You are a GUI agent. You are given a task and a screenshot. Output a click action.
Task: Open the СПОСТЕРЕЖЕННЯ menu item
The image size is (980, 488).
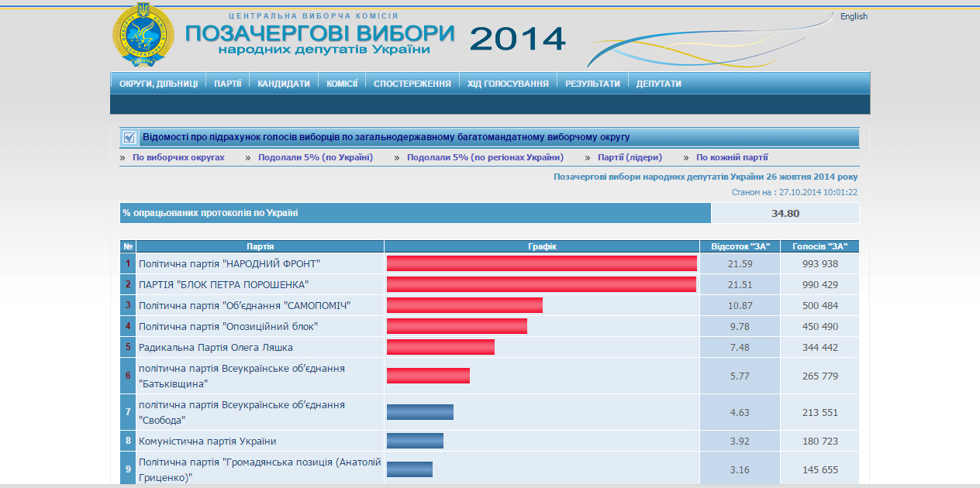click(412, 84)
